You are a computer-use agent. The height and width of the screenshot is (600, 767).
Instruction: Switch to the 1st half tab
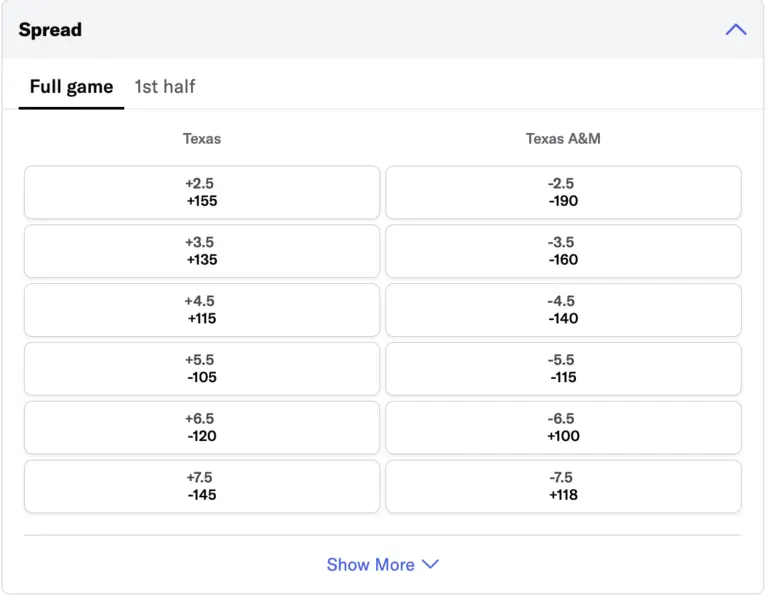pos(165,87)
